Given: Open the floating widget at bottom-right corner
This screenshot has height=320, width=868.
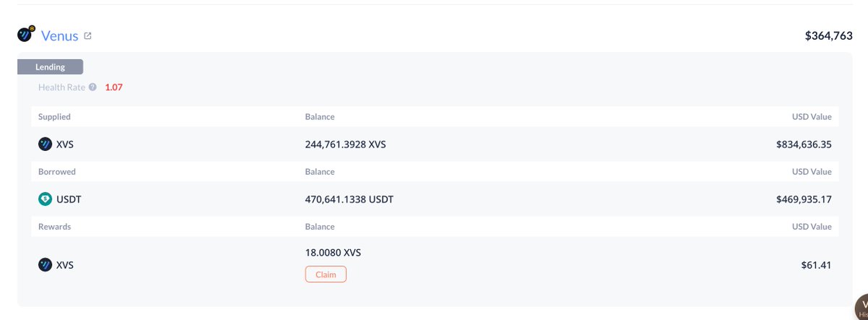Looking at the screenshot, I should click(861, 306).
